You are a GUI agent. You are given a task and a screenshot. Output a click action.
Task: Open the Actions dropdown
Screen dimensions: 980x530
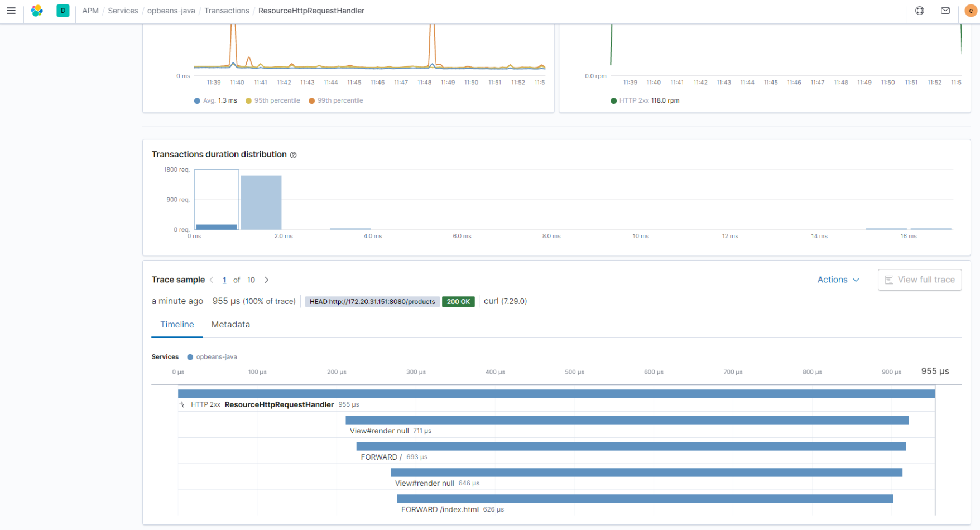click(x=838, y=280)
